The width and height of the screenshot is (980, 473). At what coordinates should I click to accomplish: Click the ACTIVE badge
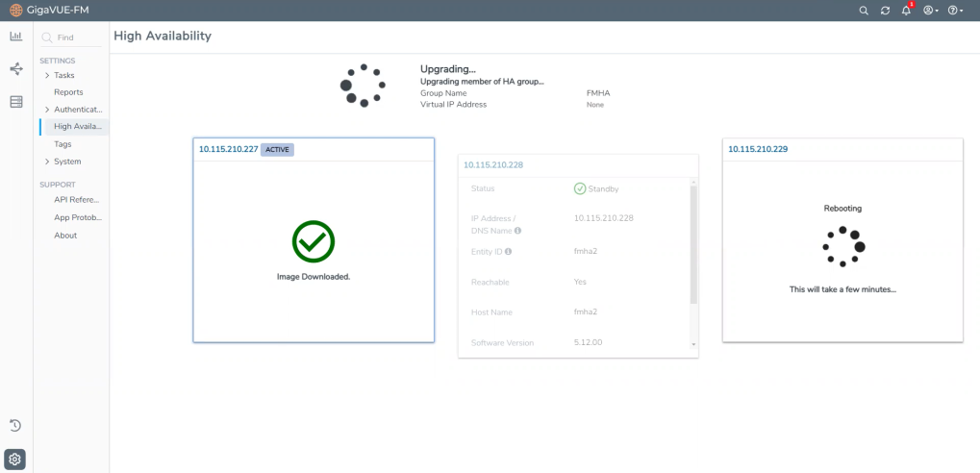(x=277, y=149)
